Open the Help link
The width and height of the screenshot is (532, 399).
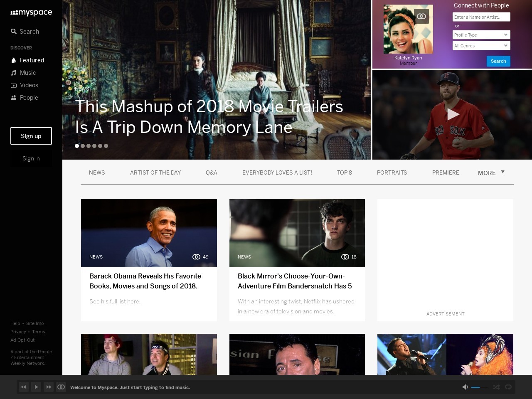pyautogui.click(x=15, y=323)
